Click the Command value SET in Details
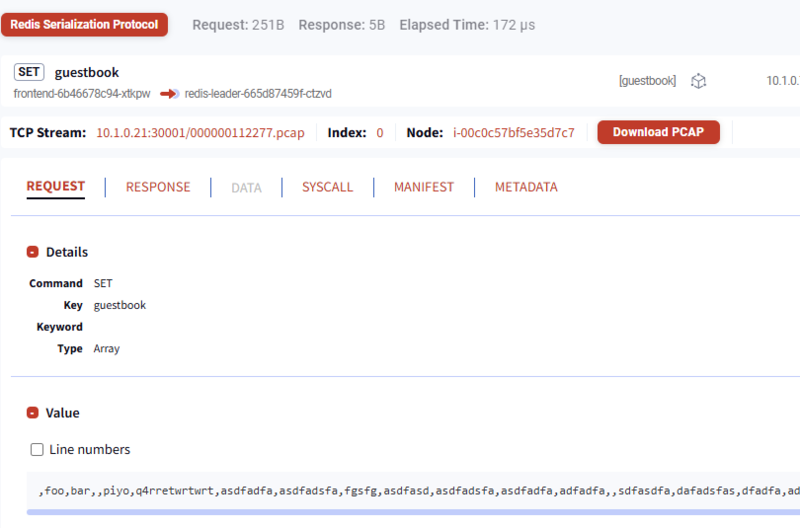Screen dimensions: 800x528 tap(103, 283)
